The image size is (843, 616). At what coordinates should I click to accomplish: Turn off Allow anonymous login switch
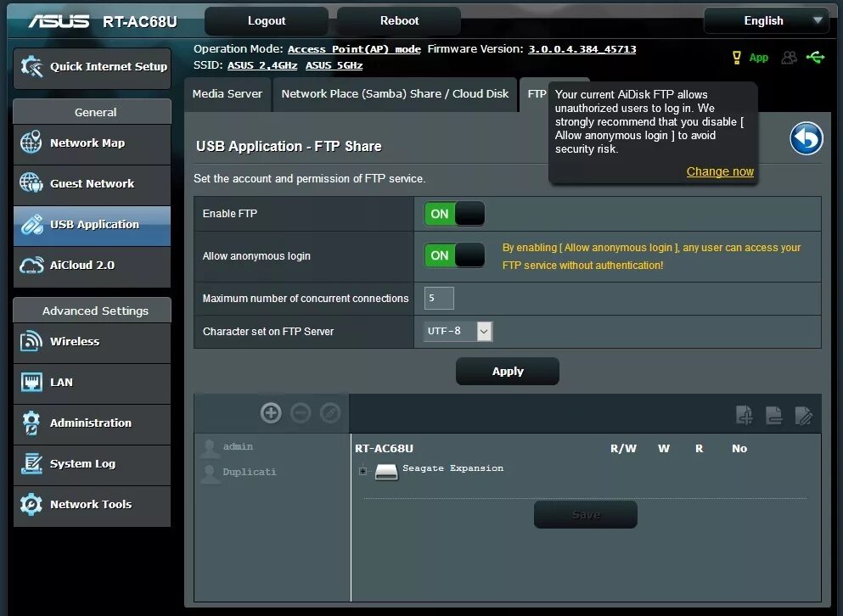pyautogui.click(x=454, y=255)
